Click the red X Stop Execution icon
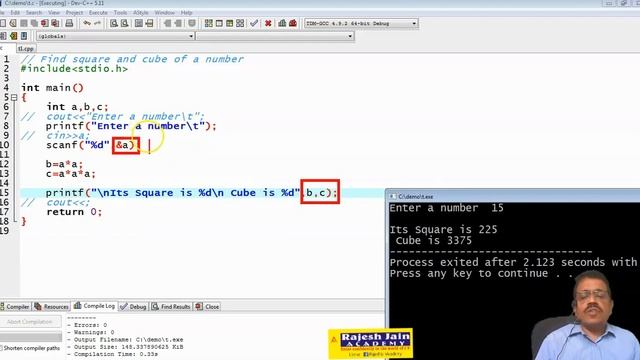This screenshot has width=640, height=360. click(x=268, y=23)
